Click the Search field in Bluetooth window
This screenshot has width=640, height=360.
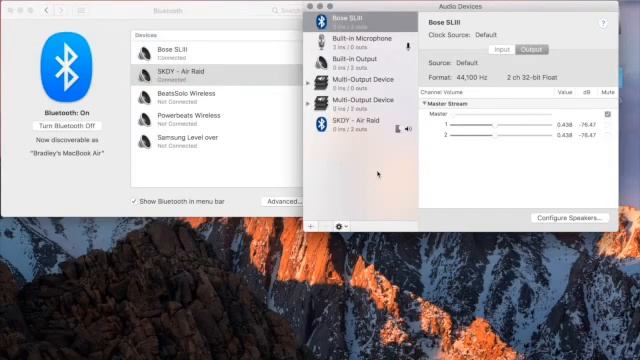point(288,11)
